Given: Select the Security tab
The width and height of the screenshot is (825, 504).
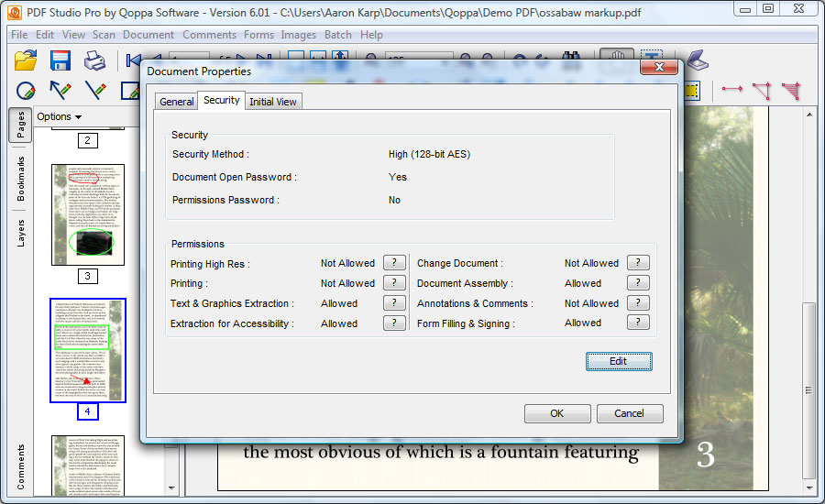Looking at the screenshot, I should point(222,100).
